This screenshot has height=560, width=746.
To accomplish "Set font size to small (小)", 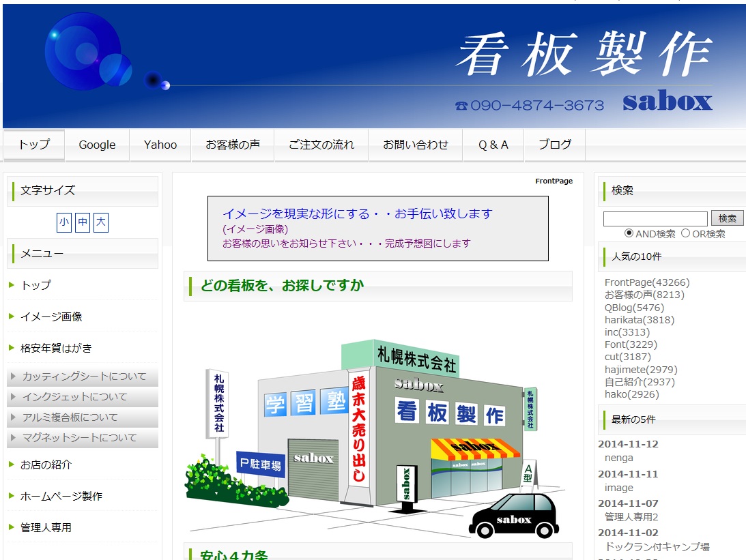I will coord(63,222).
